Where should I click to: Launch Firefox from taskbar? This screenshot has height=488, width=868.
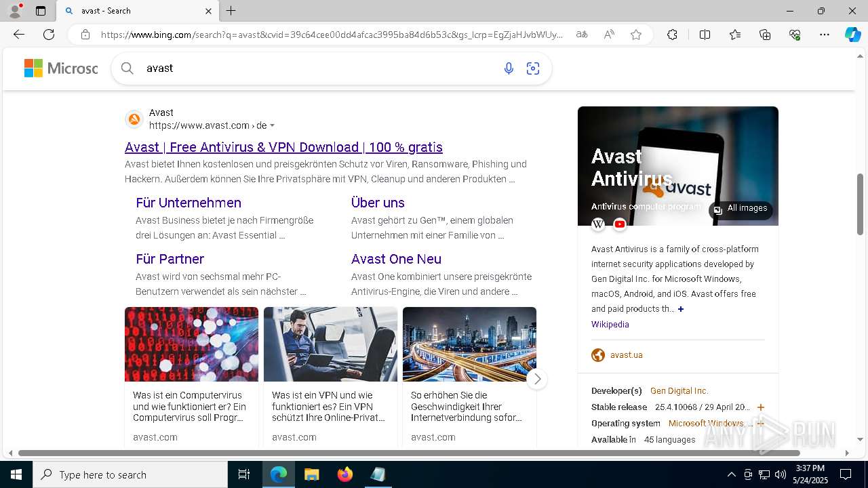(344, 474)
